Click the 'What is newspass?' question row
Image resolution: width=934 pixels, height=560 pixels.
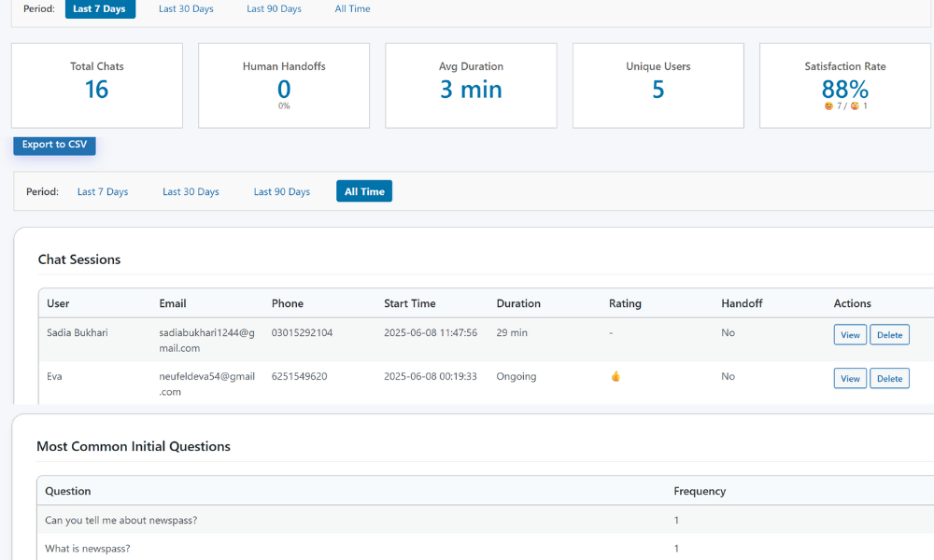click(89, 548)
